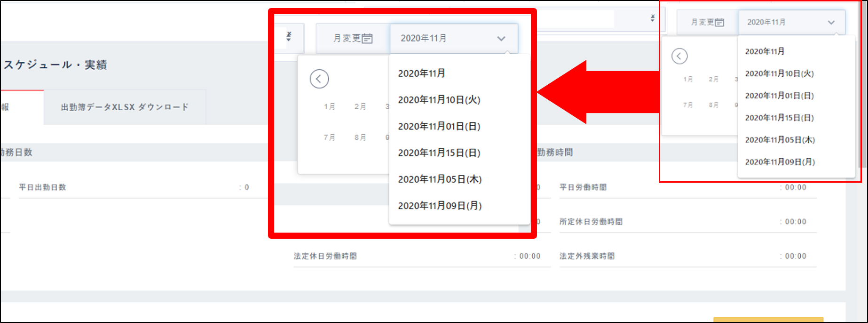Open the 出勤簿データXLSX ダウンロード tab
The image size is (868, 323).
pos(125,107)
